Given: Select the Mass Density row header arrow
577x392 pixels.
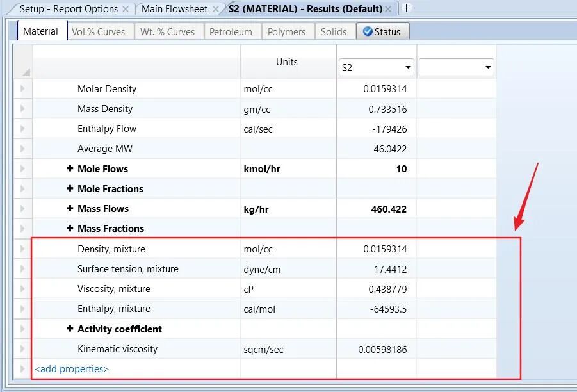Looking at the screenshot, I should click(22, 109).
